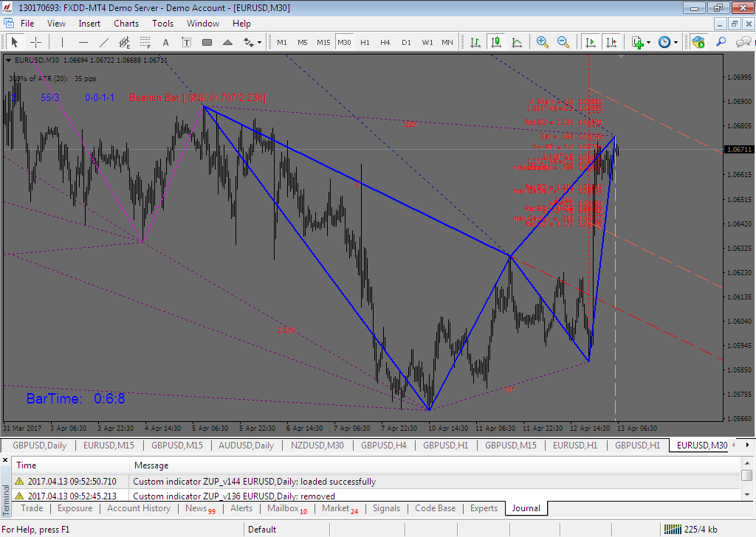Sort journal by Time column header
Viewport: 756px width, 537px height.
click(71, 465)
